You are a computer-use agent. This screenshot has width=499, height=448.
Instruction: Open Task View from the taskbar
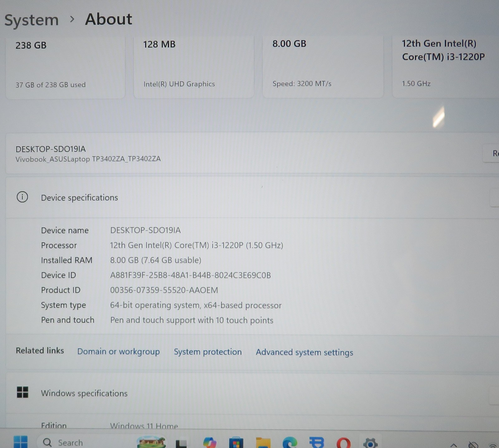[181, 443]
